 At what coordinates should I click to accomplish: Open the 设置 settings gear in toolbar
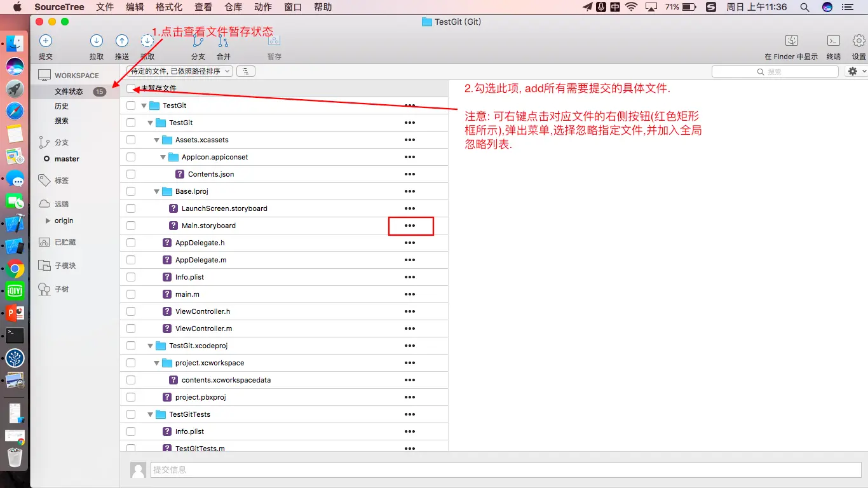[x=859, y=41]
